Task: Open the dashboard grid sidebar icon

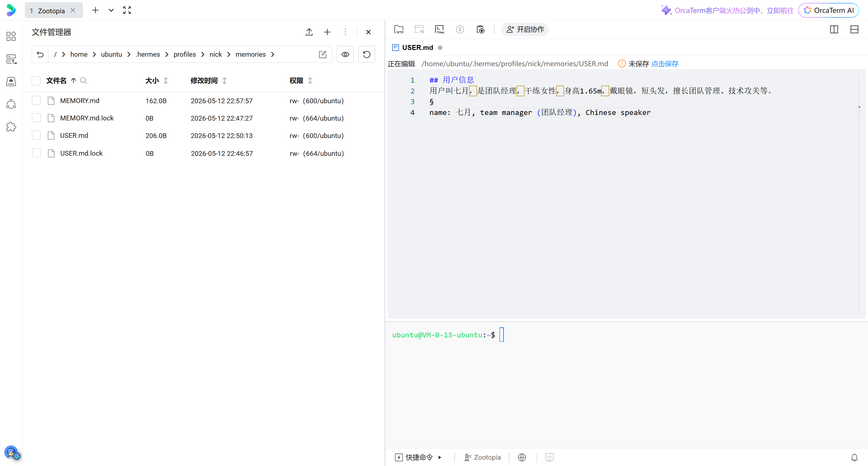Action: click(x=11, y=36)
